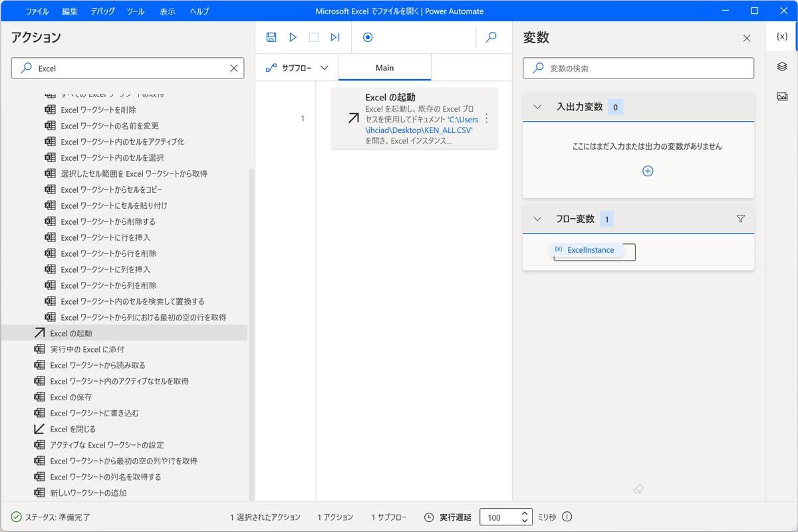
Task: Decrease the 実行遅延 value with down arrow
Action: (x=525, y=521)
